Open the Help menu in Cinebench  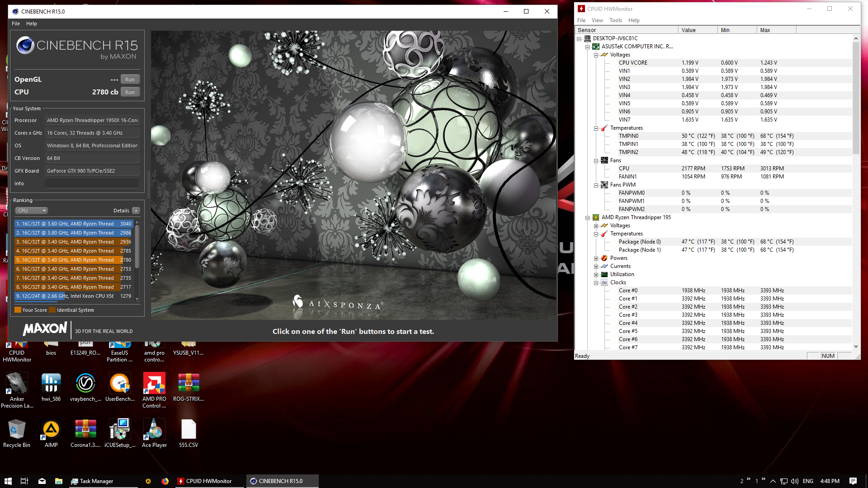pyautogui.click(x=32, y=23)
